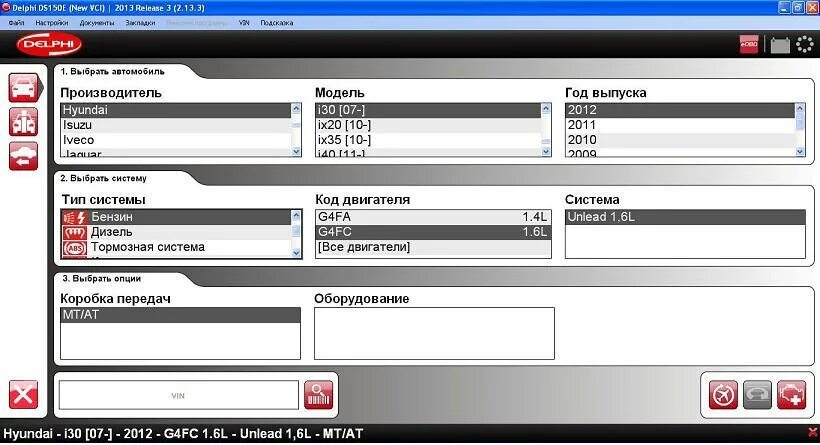Close the Delphi DS150E window
Image resolution: width=820 pixels, height=445 pixels.
click(x=812, y=7)
